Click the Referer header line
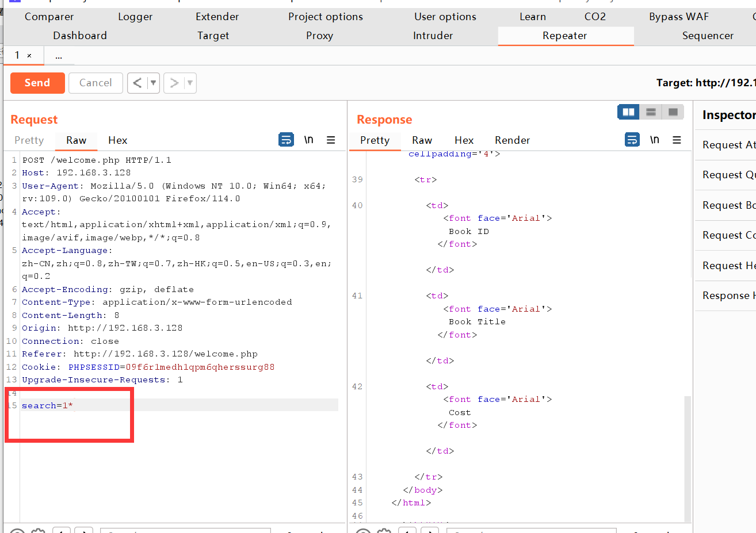 pyautogui.click(x=140, y=354)
